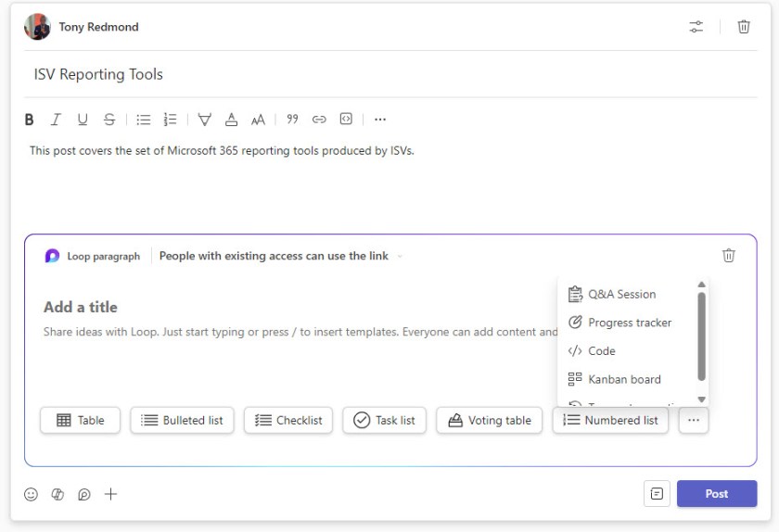Open post settings sliders icon
The width and height of the screenshot is (779, 532).
tap(696, 27)
